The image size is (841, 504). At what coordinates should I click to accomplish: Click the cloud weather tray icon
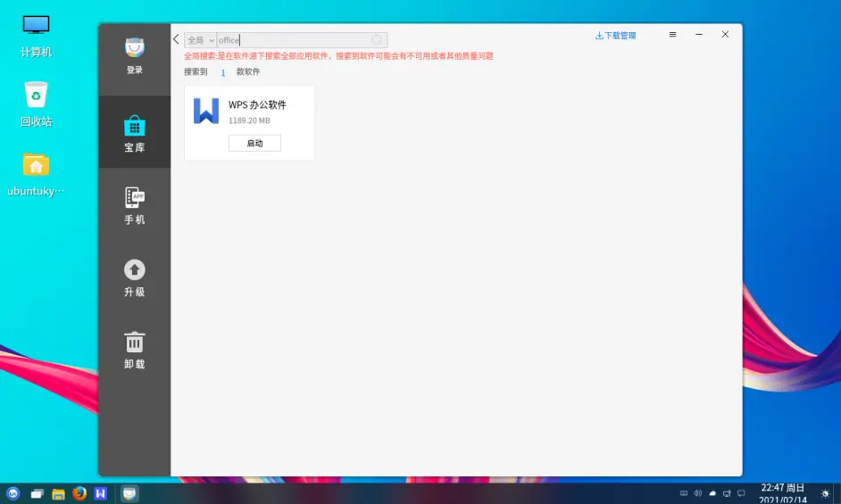coord(712,493)
